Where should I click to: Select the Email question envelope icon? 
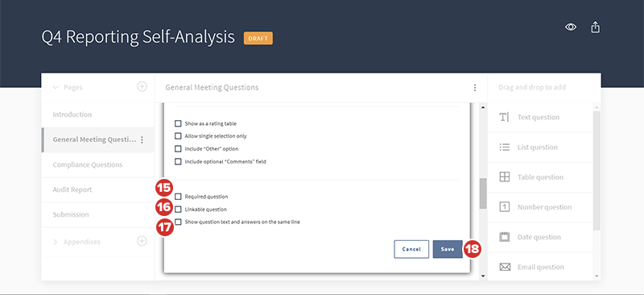[505, 267]
